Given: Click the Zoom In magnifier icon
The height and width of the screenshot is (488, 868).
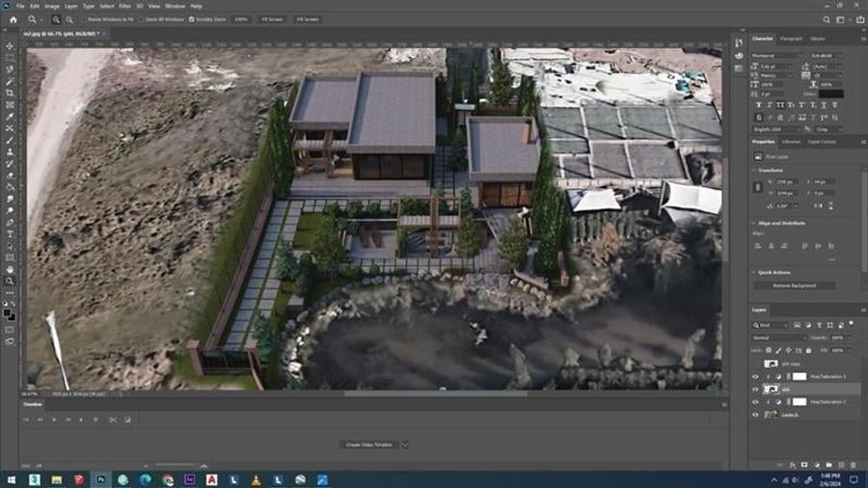Looking at the screenshot, I should click(55, 19).
